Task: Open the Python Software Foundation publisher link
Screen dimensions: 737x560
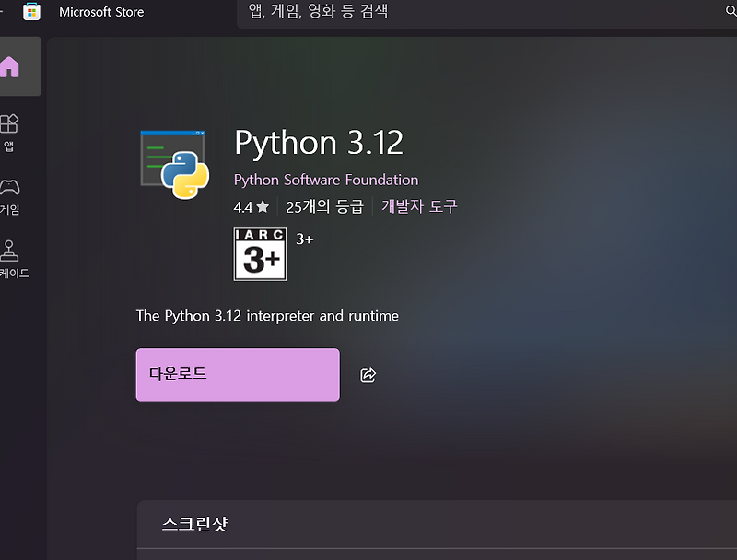Action: tap(326, 180)
